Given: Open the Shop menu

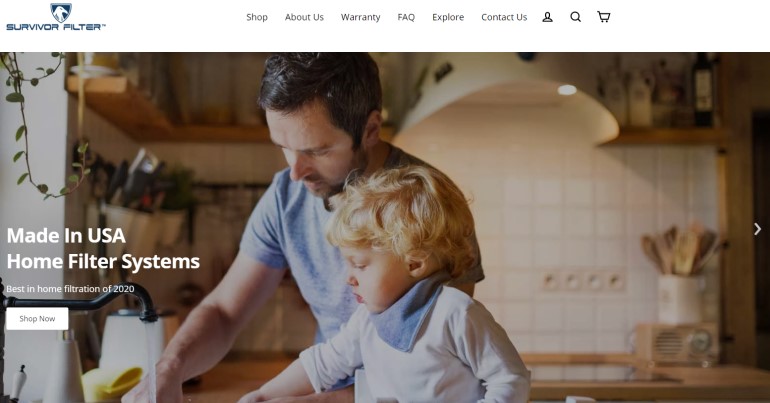Looking at the screenshot, I should tap(257, 17).
